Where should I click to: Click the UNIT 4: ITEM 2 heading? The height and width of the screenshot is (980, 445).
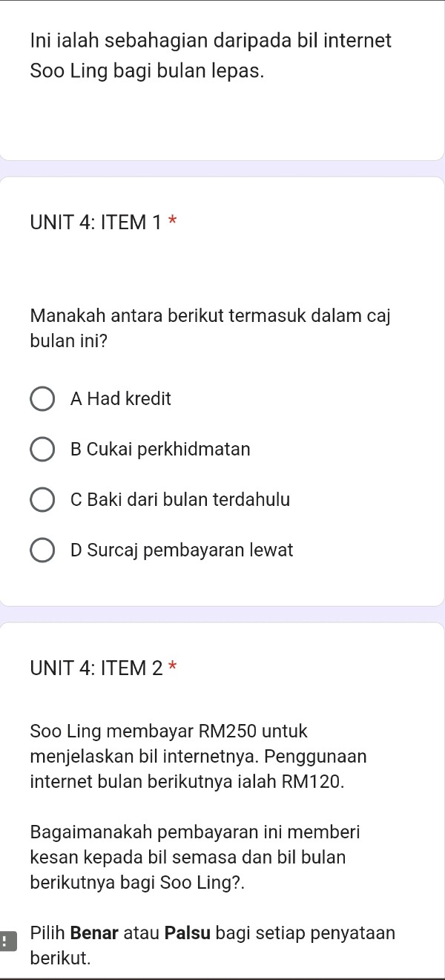(x=96, y=668)
